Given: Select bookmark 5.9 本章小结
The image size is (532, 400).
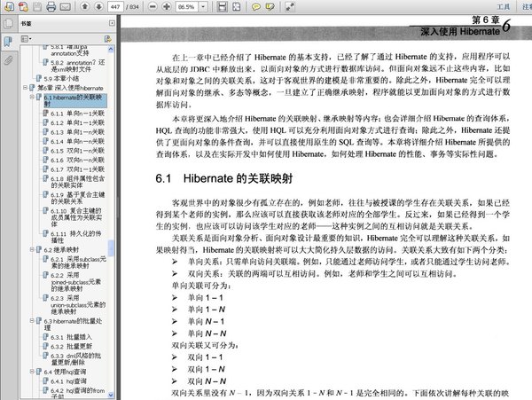Looking at the screenshot, I should tap(61, 78).
